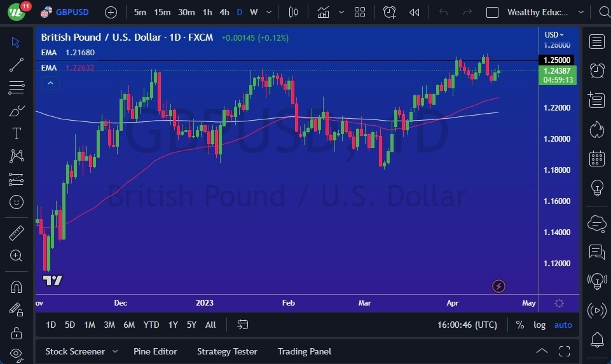The image size is (611, 364).
Task: Open the emoji icons tool
Action: pos(17,202)
